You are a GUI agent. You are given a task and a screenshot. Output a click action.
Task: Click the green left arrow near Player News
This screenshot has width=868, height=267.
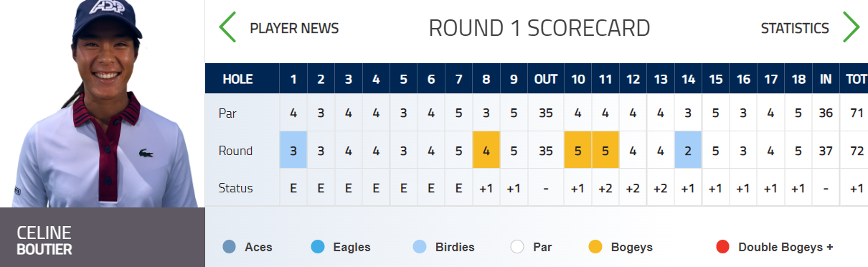point(227,27)
